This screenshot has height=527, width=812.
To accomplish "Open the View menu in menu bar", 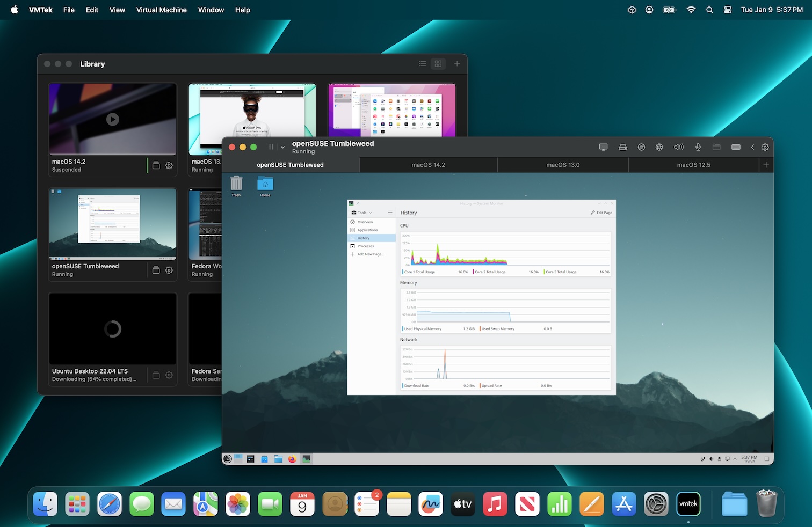I will click(x=117, y=10).
